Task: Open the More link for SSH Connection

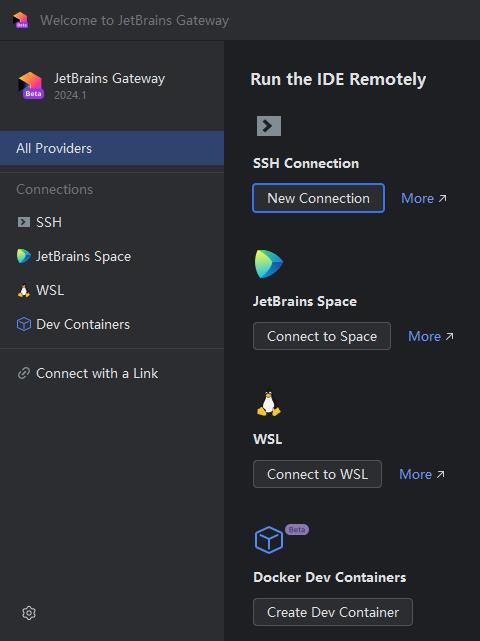Action: tap(424, 198)
